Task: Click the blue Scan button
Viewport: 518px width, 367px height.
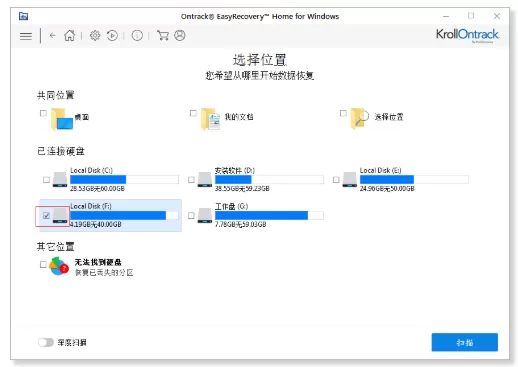Action: coord(465,342)
